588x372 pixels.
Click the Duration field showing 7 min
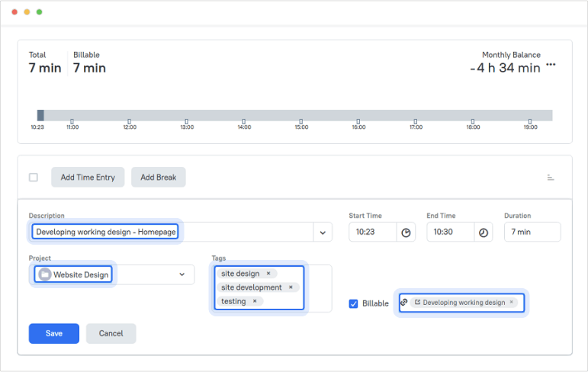click(532, 232)
